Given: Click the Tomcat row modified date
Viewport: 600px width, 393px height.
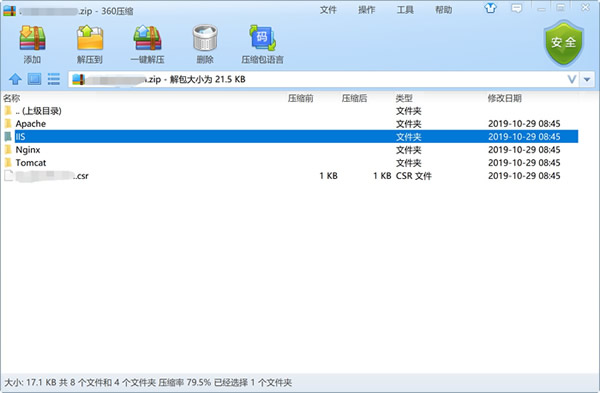Looking at the screenshot, I should (x=524, y=163).
